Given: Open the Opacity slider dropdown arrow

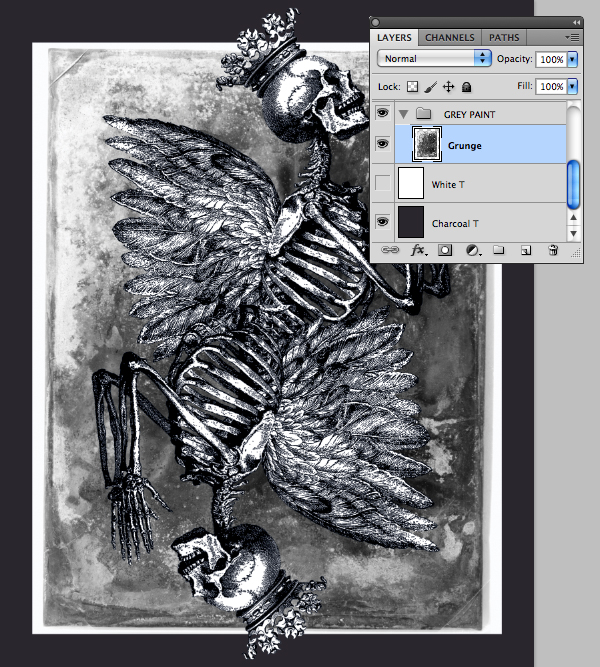Looking at the screenshot, I should click(572, 59).
